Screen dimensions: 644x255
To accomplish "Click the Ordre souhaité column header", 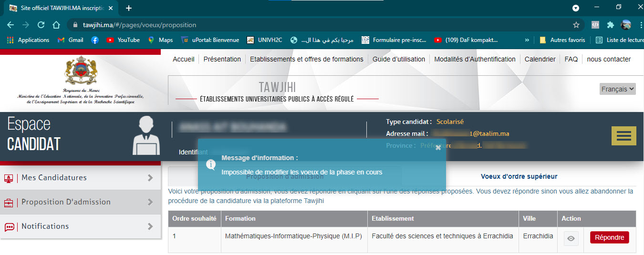I will point(195,219).
